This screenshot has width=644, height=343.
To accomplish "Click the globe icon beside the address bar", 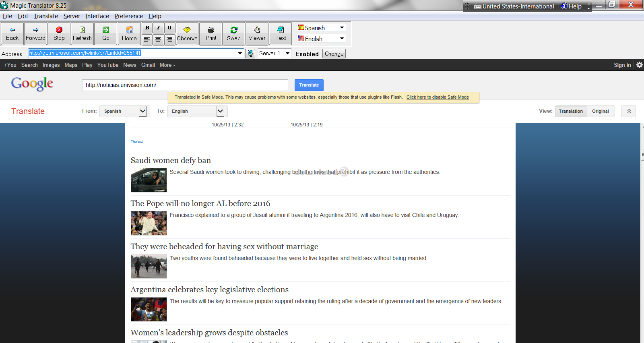I will 250,54.
